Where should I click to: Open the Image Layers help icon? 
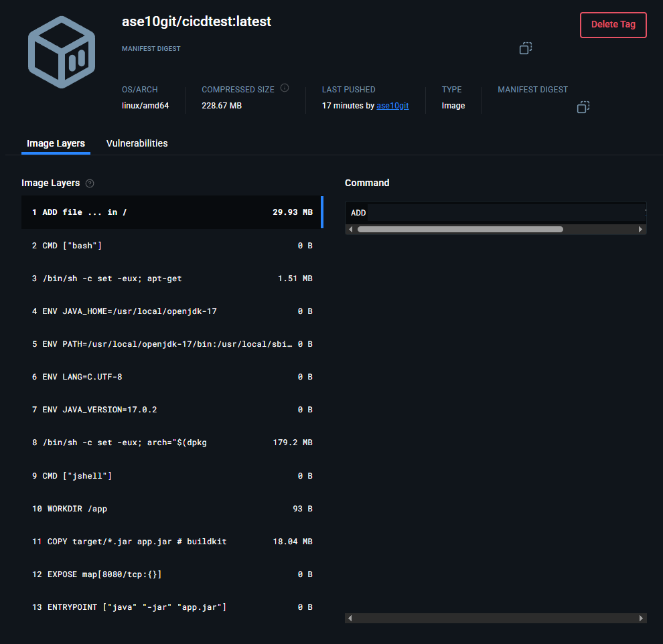(x=90, y=183)
